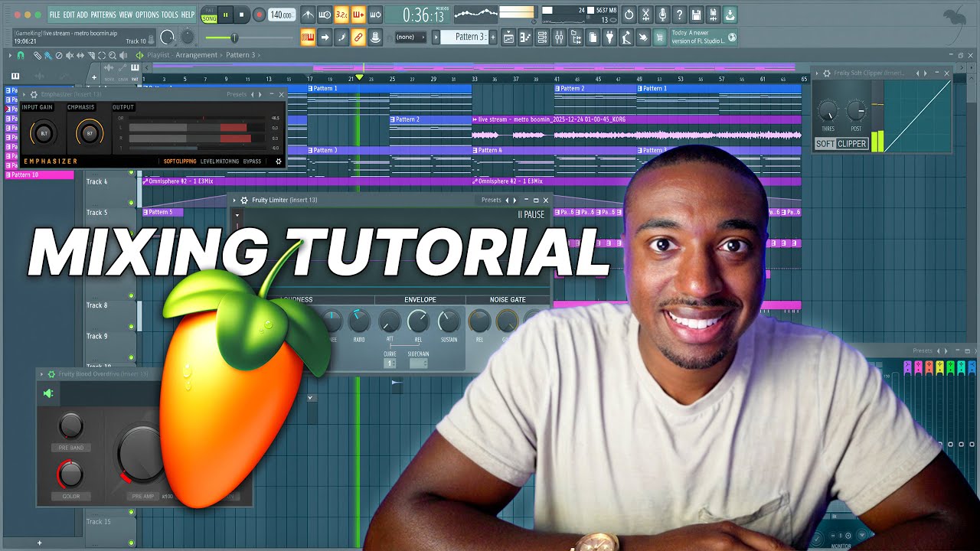Click the microphone one-click recording icon
This screenshot has width=980, height=551.
click(x=662, y=15)
